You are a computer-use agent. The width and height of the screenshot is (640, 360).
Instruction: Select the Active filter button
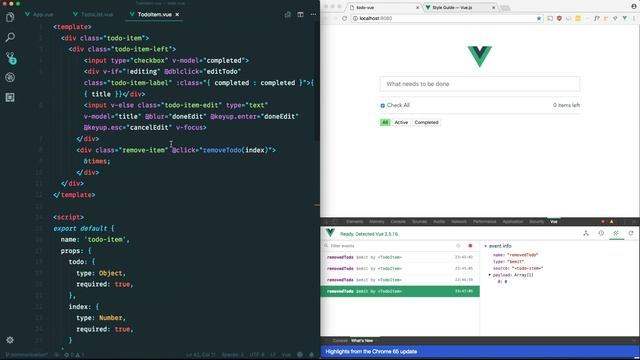click(x=401, y=122)
